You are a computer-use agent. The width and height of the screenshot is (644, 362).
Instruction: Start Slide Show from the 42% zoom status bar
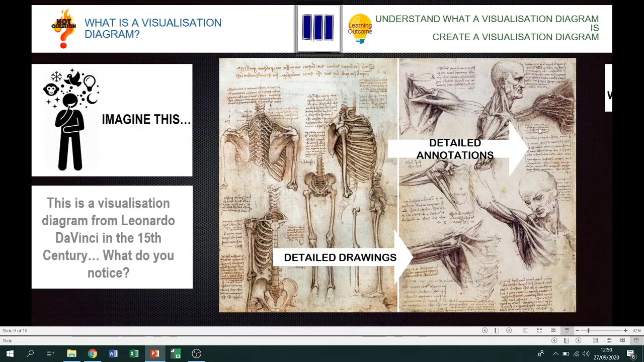pos(567,330)
